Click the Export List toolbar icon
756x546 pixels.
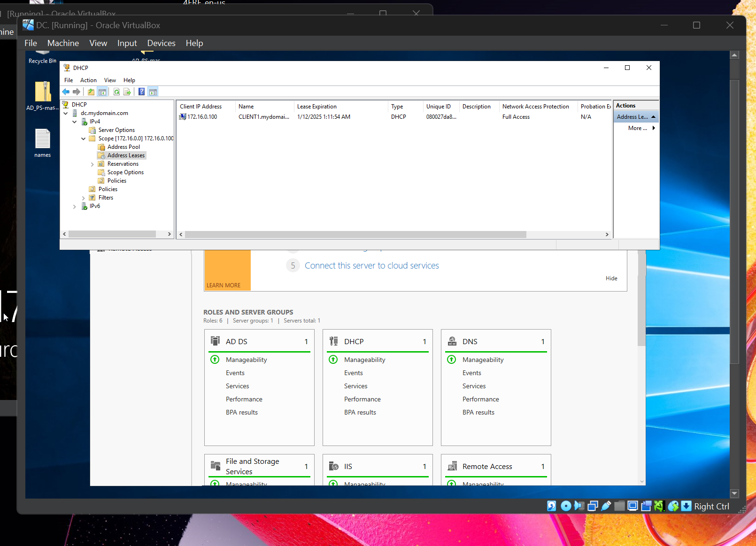pos(127,92)
